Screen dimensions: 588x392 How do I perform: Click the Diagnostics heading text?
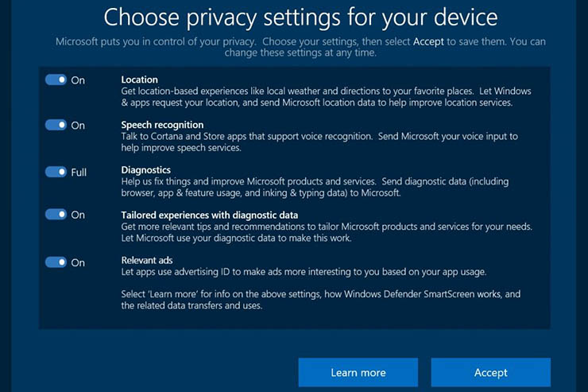(145, 170)
